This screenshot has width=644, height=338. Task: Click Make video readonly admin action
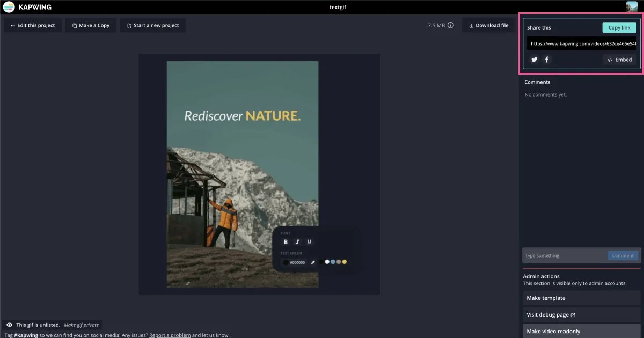click(553, 331)
